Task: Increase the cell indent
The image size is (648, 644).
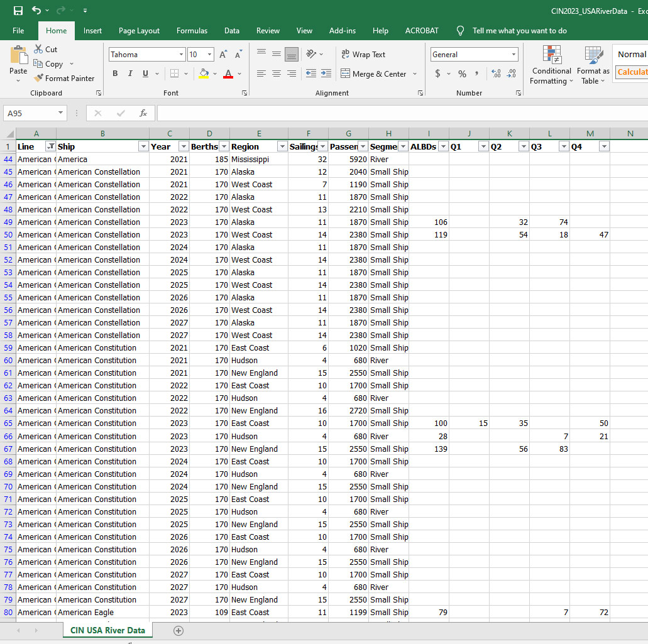Action: [x=326, y=74]
